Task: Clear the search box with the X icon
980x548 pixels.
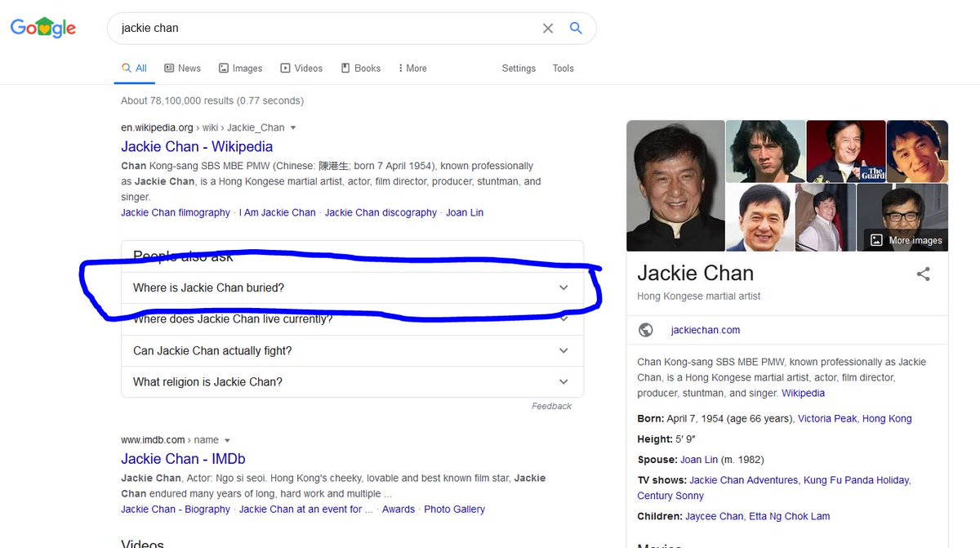Action: point(548,28)
